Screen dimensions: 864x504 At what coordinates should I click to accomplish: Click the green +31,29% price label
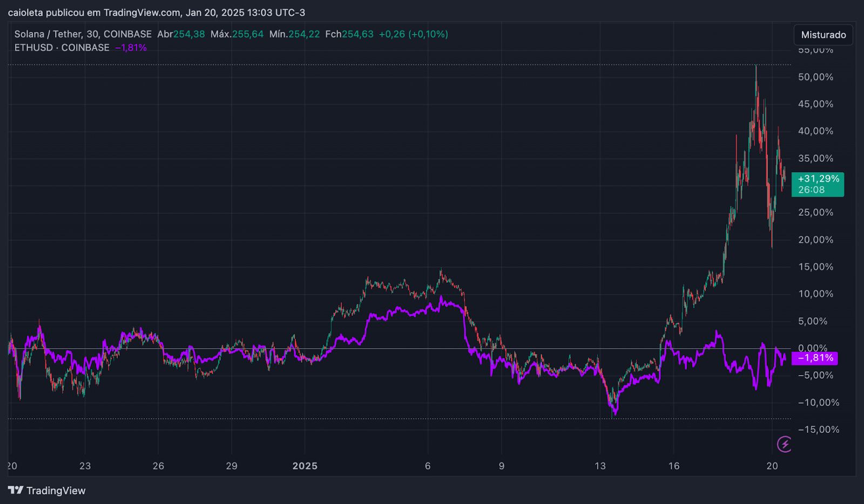(818, 184)
